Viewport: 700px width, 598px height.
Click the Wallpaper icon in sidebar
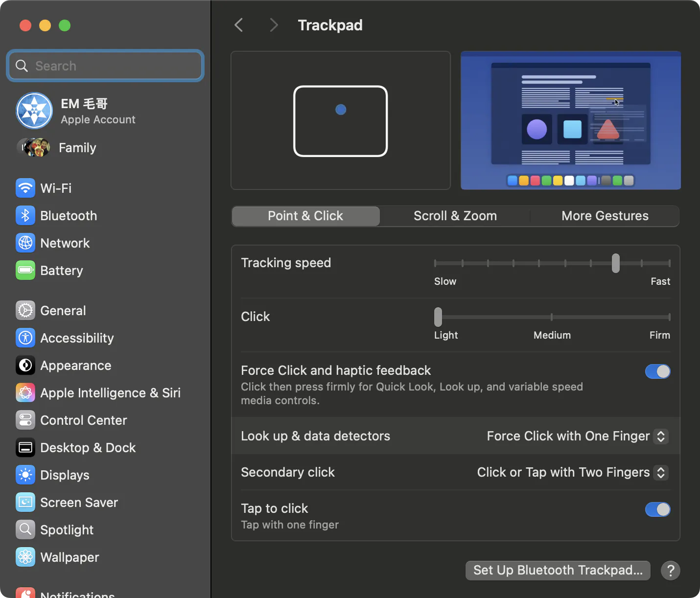coord(25,557)
